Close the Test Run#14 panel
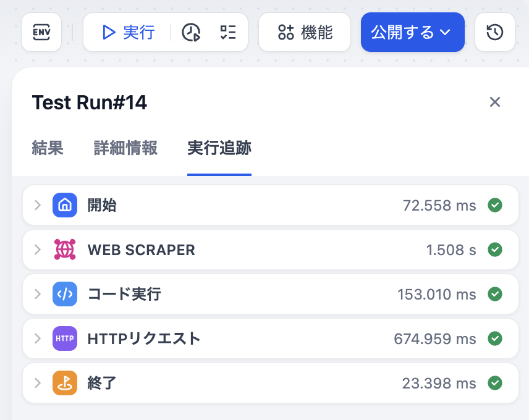Screen dimensions: 529x420 (494, 102)
